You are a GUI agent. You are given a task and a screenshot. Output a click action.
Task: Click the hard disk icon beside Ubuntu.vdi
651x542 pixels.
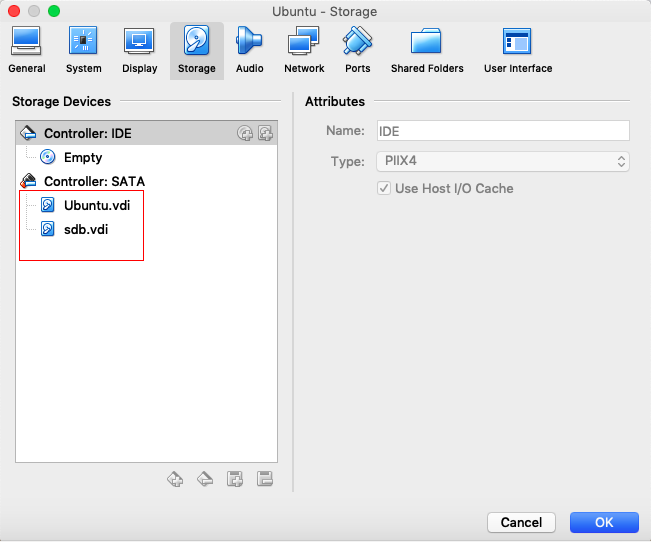[48, 205]
